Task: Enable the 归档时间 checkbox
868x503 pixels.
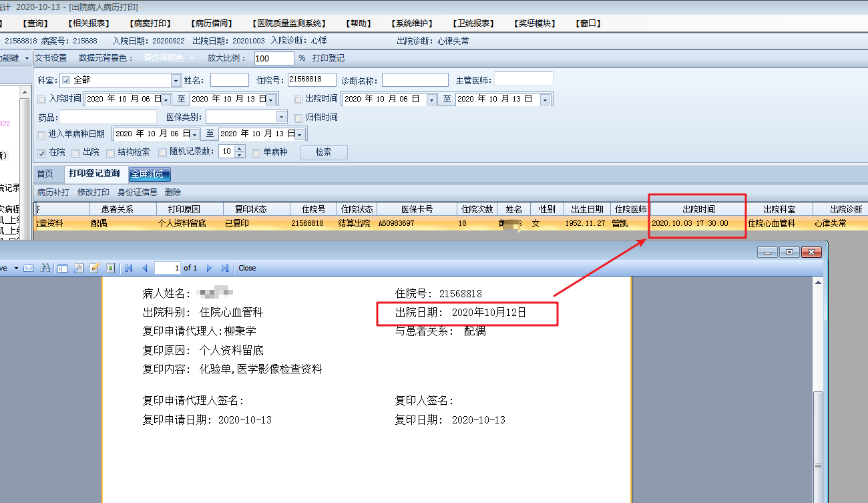Action: [298, 118]
